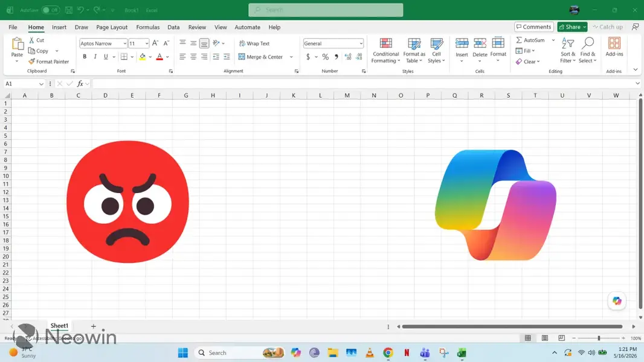644x362 pixels.
Task: Click the Orientation angled text icon
Action: (x=216, y=43)
